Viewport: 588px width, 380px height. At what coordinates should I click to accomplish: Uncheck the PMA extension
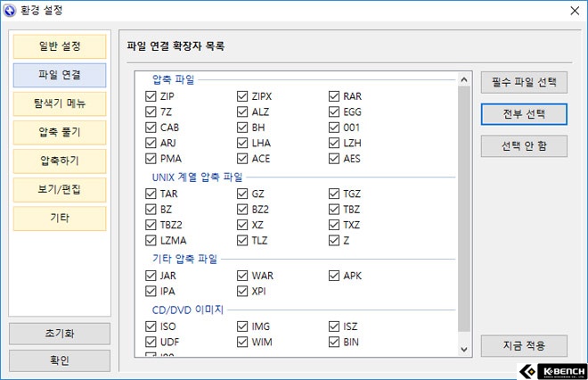pyautogui.click(x=151, y=159)
